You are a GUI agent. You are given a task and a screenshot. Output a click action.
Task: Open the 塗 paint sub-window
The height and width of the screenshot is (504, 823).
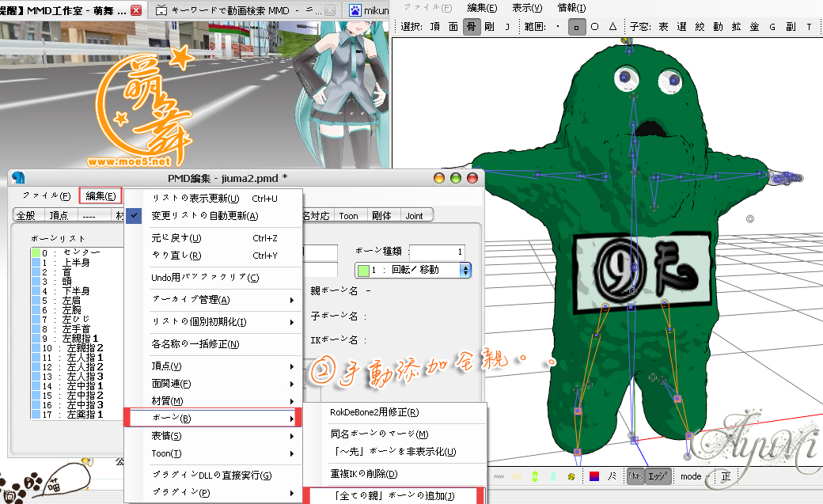pos(754,26)
